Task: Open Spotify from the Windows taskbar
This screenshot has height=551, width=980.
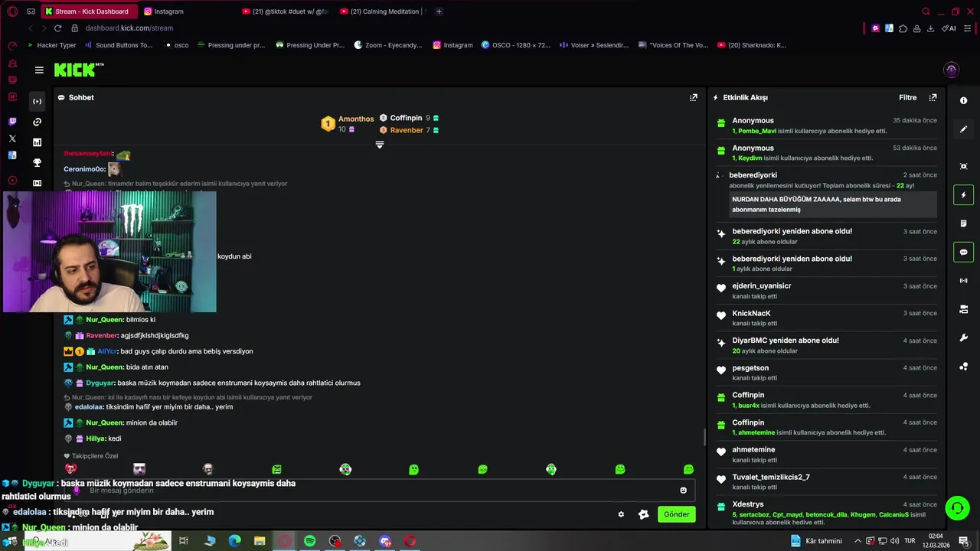Action: click(x=309, y=541)
